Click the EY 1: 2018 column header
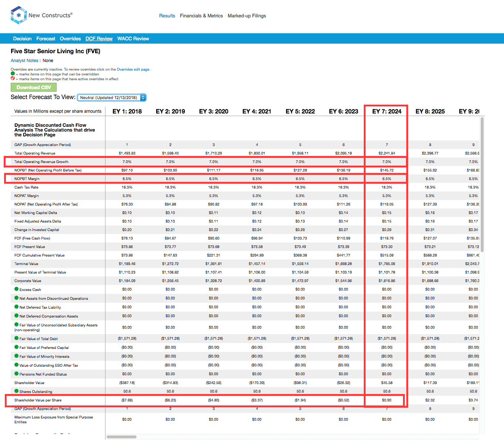Image resolution: width=504 pixels, height=448 pixels. coord(127,111)
